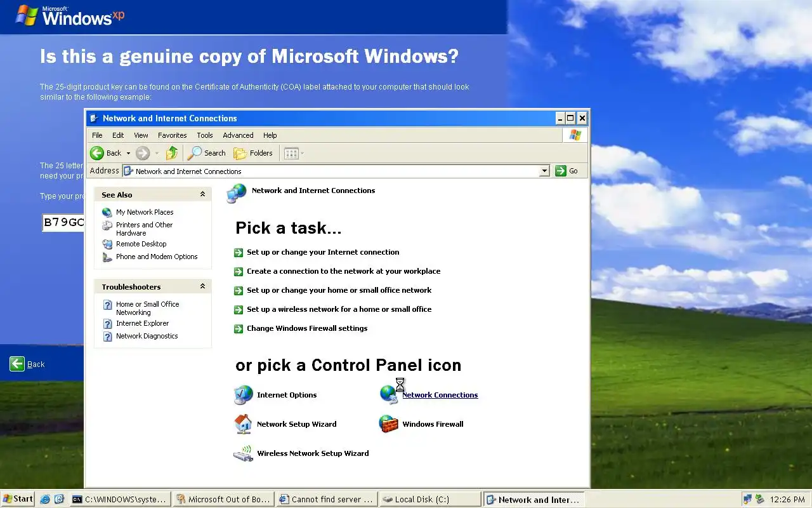Click Set up or change your Internet connection
The height and width of the screenshot is (508, 812).
pos(323,252)
